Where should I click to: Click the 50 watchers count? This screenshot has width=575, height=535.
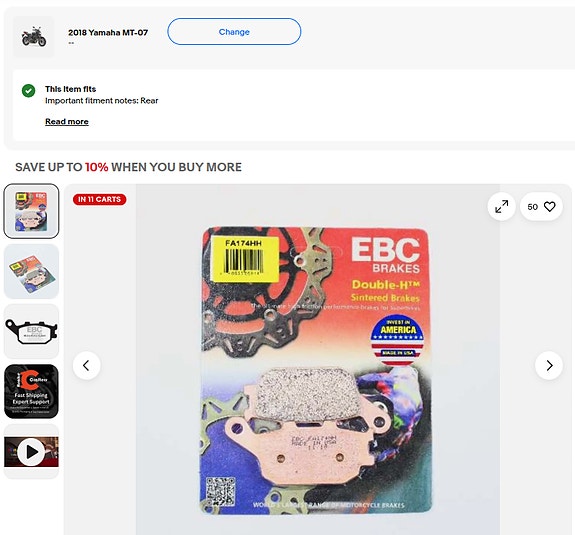click(532, 207)
